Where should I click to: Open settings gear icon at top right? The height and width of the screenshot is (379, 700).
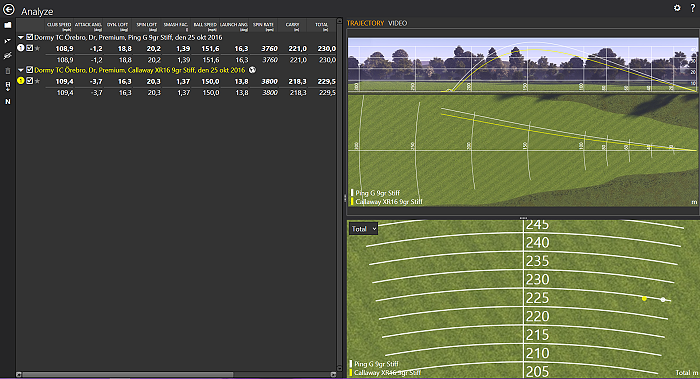pos(677,8)
